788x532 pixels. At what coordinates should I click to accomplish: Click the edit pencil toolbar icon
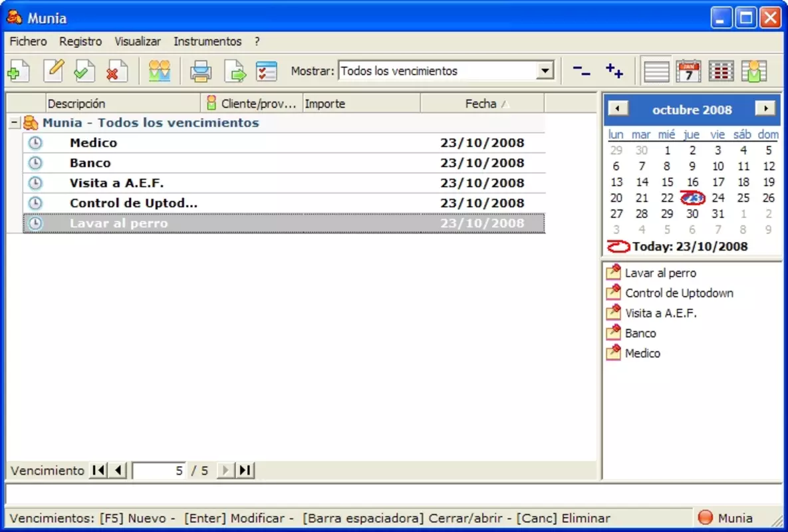53,71
